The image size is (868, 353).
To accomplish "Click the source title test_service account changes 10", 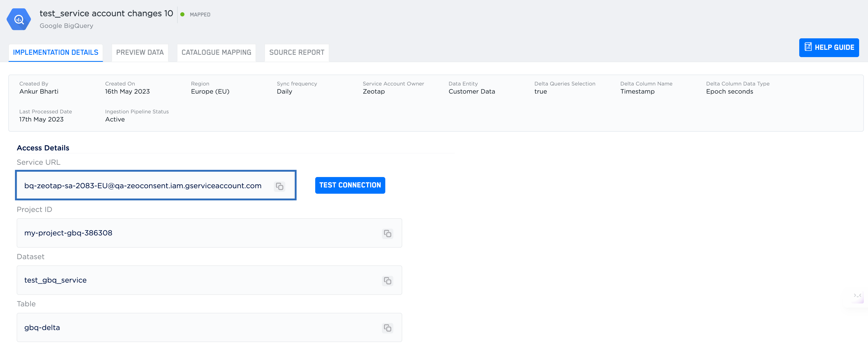I will click(106, 14).
